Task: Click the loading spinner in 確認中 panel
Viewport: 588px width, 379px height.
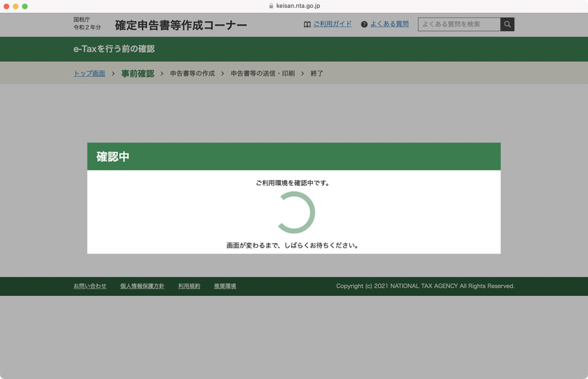Action: 295,212
